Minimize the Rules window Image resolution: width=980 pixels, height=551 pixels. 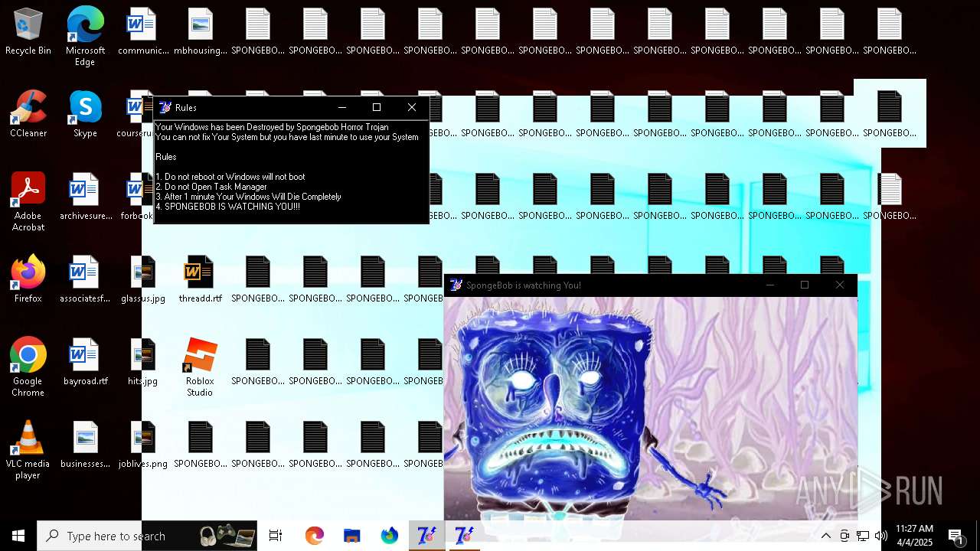(342, 107)
